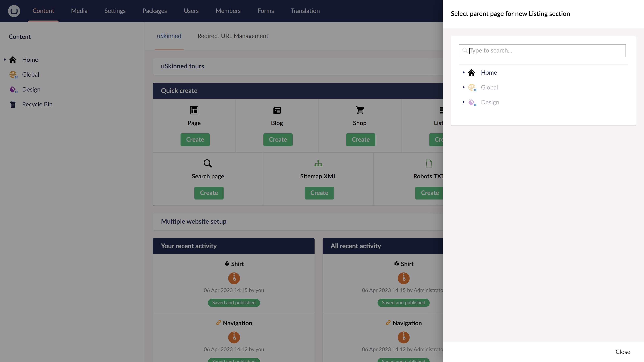Select the Blog icon in Quick create

click(277, 110)
